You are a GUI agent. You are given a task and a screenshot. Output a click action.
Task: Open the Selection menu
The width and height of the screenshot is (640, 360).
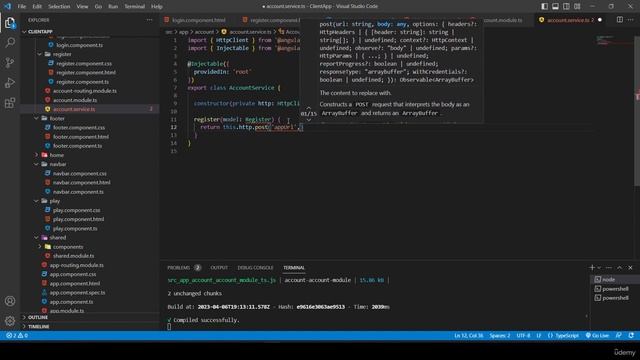[59, 6]
